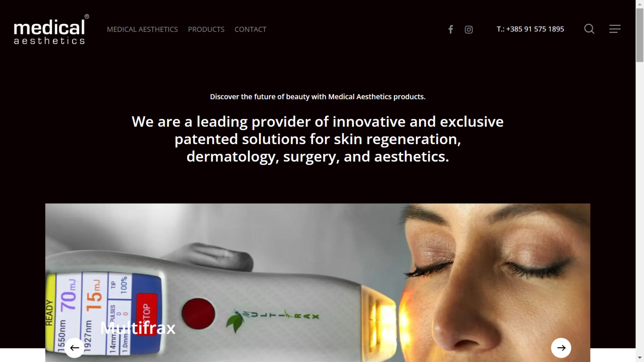Click the scrollbar down arrow
The image size is (644, 362).
640,358
